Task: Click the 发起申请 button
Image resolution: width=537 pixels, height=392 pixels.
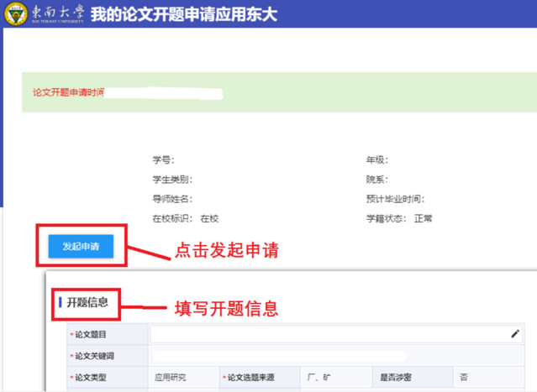Action: pyautogui.click(x=81, y=246)
